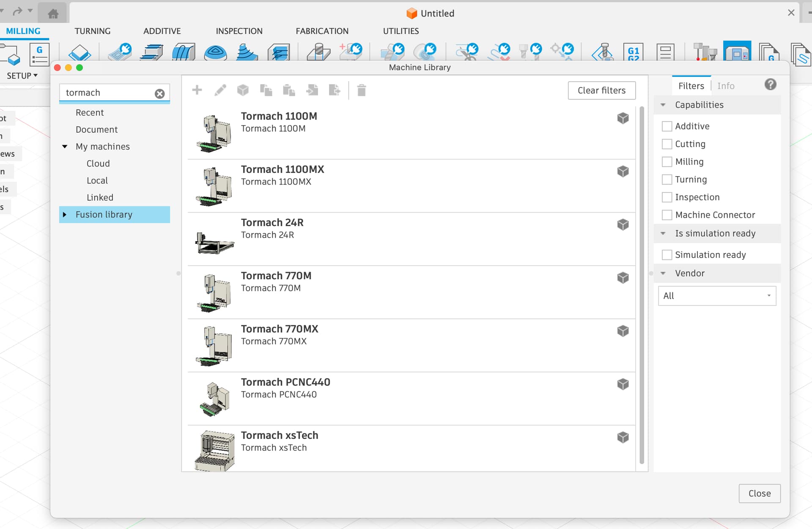Enable the Milling capability checkbox

tap(667, 162)
